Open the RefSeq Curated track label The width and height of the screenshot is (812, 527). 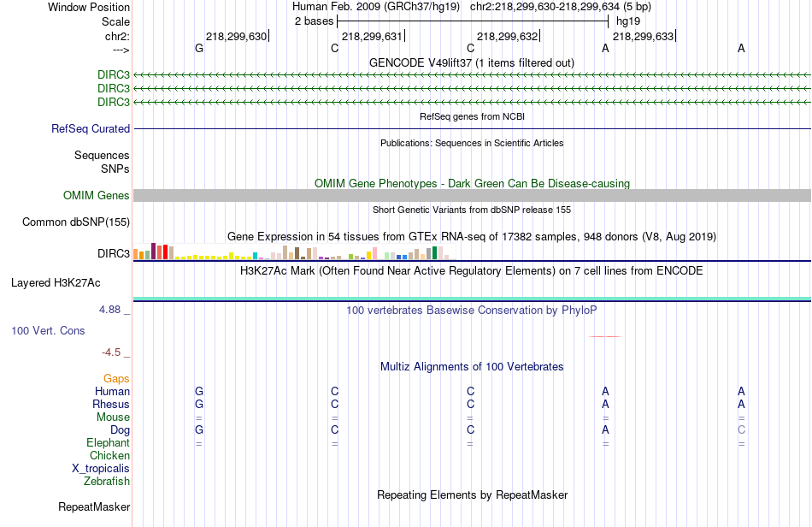point(91,128)
